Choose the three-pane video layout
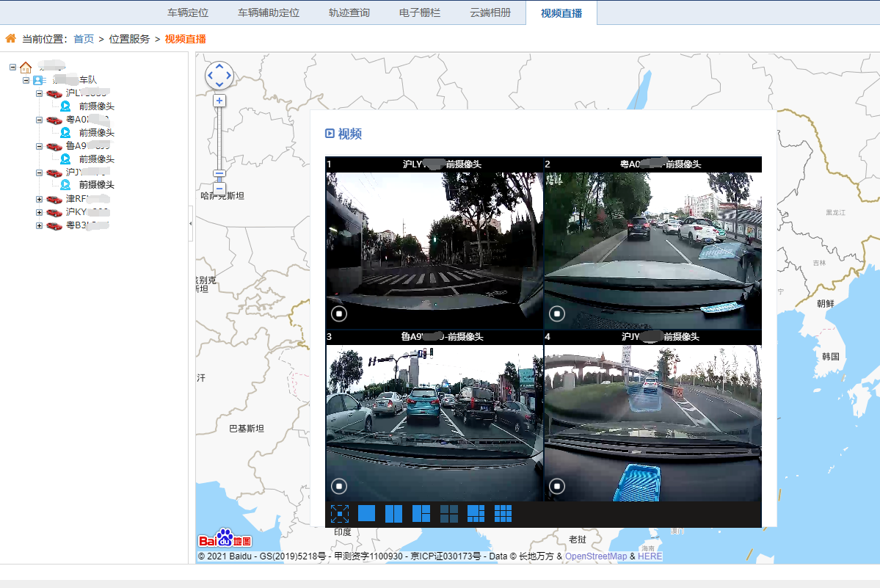880x588 pixels. tap(421, 514)
